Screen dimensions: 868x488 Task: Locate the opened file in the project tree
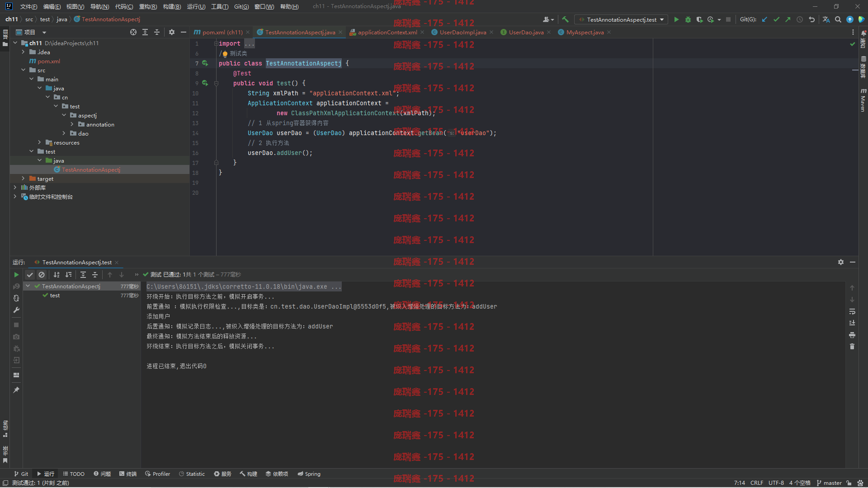[x=133, y=32]
